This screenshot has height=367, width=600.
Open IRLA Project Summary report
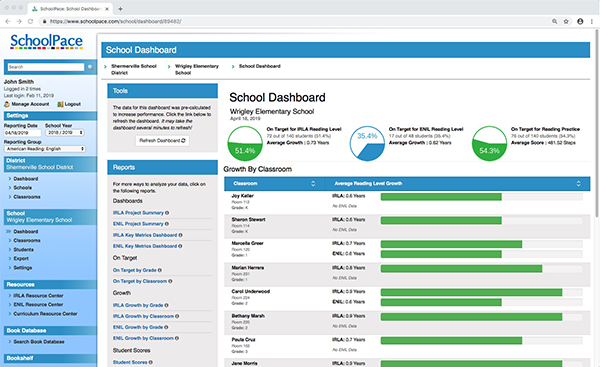(x=138, y=213)
